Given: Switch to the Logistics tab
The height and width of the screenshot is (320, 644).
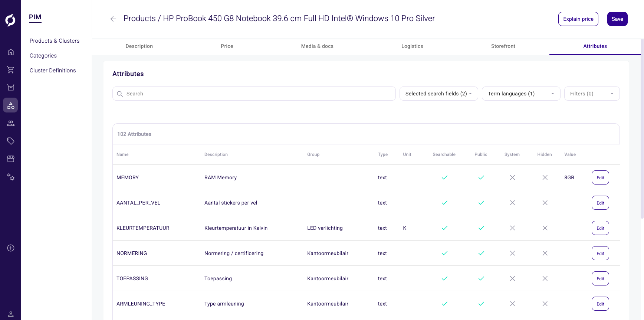Looking at the screenshot, I should click(412, 46).
